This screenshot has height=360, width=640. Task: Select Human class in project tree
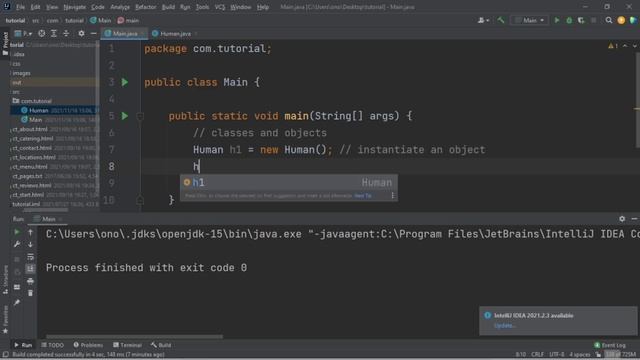pos(39,111)
